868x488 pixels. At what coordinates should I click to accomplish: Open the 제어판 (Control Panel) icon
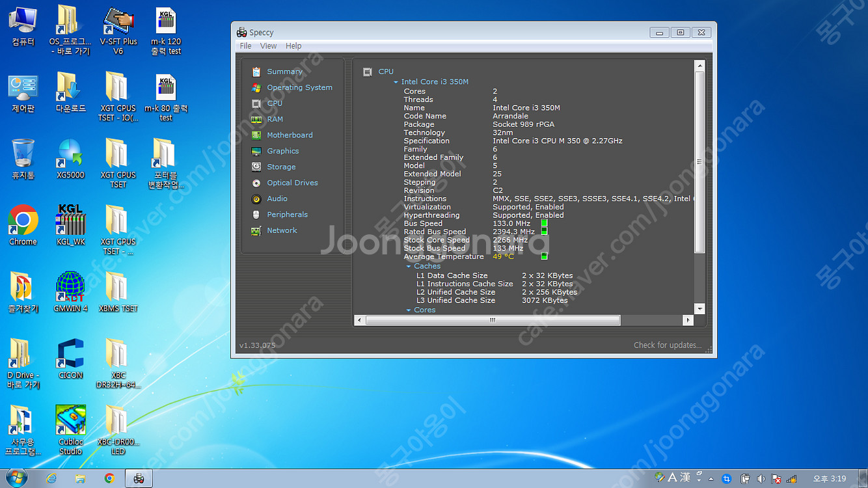(23, 92)
